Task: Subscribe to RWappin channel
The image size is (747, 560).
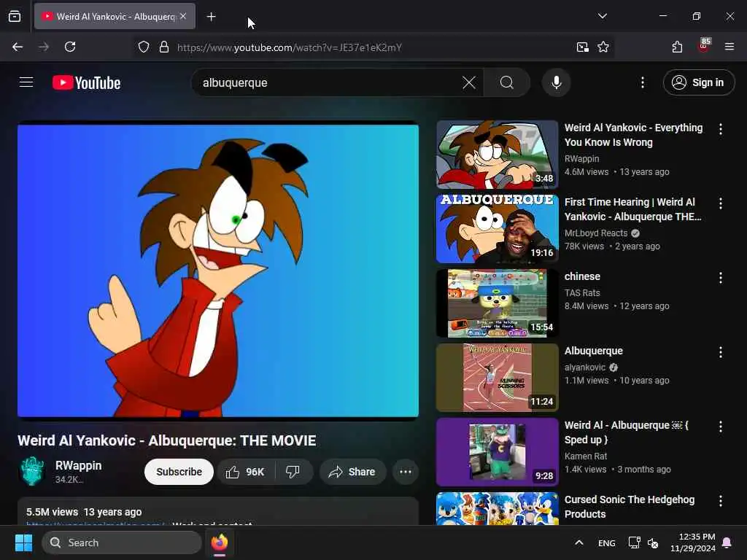Action: 179,472
